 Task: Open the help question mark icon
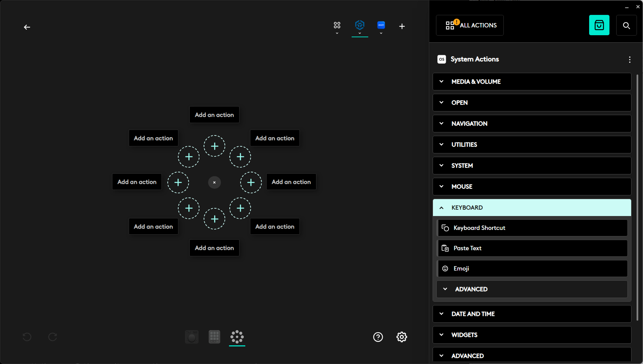(378, 337)
